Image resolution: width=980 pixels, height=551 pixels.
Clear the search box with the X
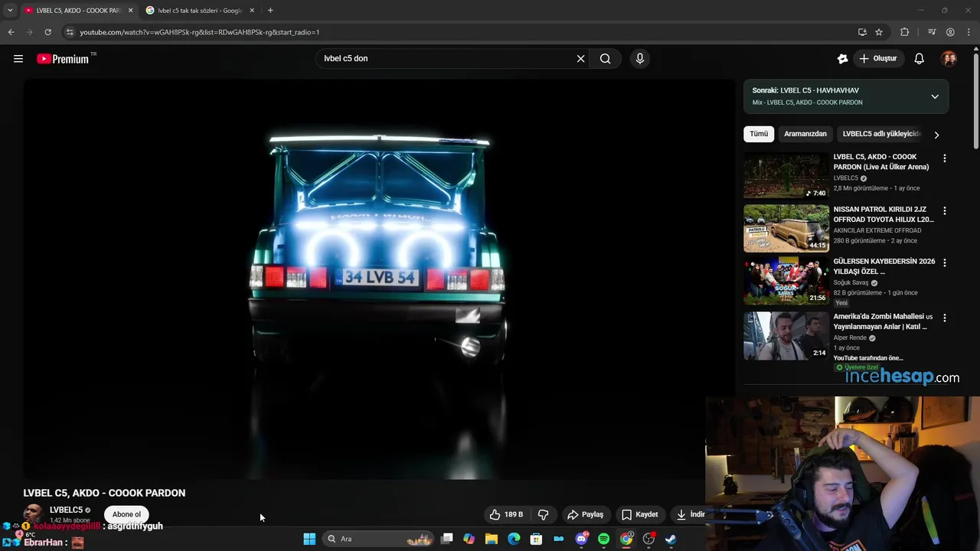click(x=580, y=58)
